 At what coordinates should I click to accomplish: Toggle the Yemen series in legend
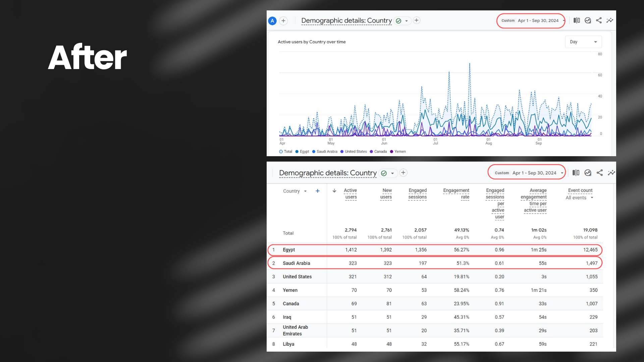pyautogui.click(x=398, y=152)
